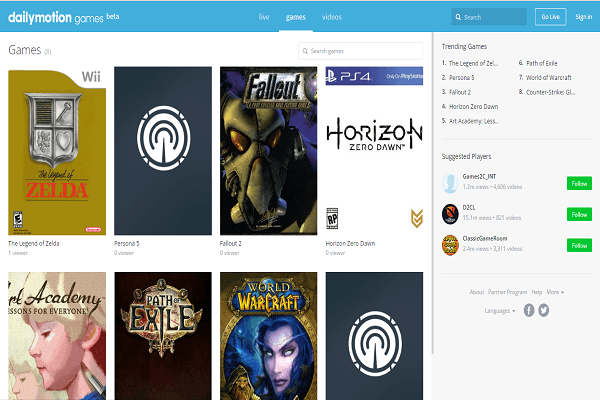Click the dailymotion games logo
The width and height of the screenshot is (600, 400).
[x=64, y=17]
